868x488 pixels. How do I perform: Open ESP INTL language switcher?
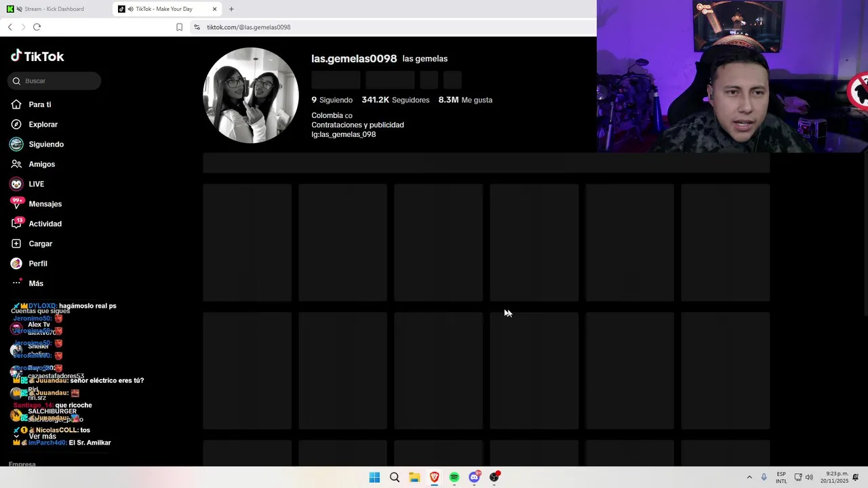781,477
